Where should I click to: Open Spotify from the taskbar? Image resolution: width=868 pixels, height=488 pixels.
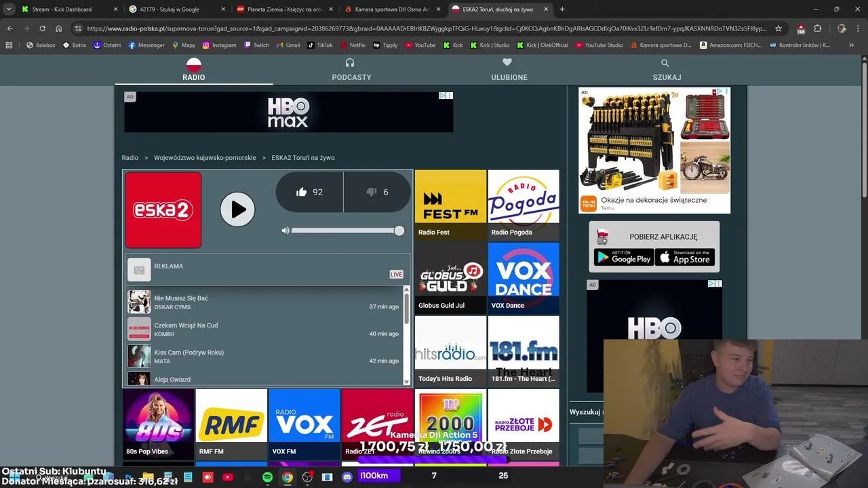point(267,477)
